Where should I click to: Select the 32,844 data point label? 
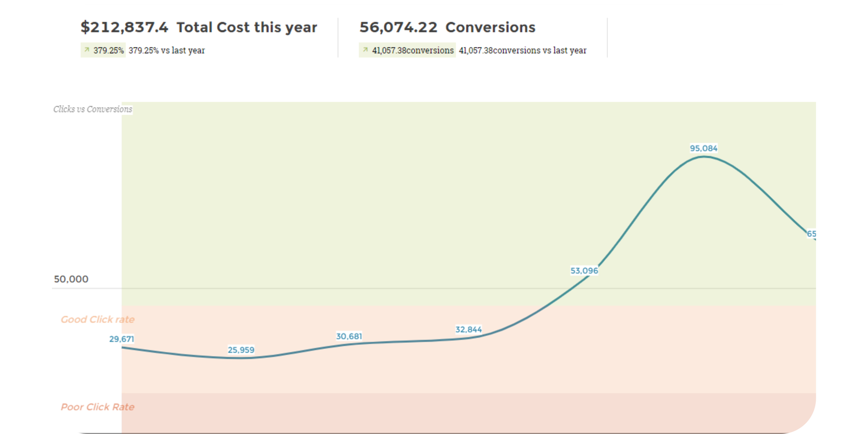468,330
